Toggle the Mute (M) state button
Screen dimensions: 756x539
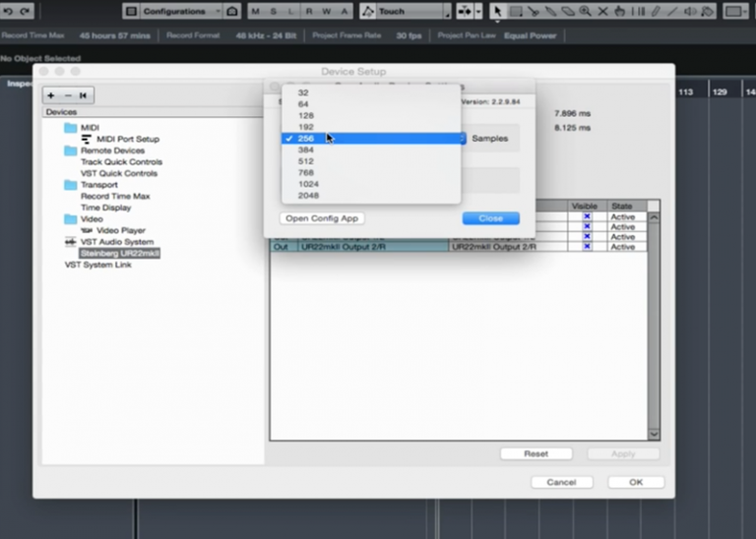click(256, 12)
